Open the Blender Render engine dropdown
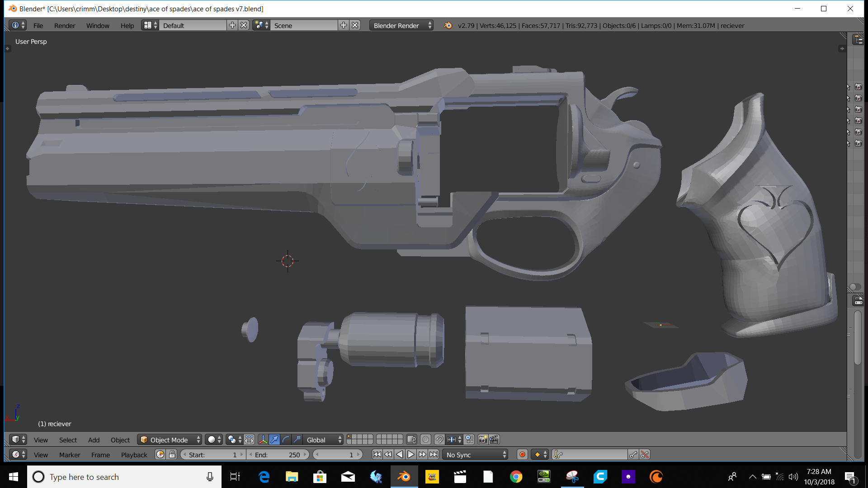 pyautogui.click(x=402, y=26)
